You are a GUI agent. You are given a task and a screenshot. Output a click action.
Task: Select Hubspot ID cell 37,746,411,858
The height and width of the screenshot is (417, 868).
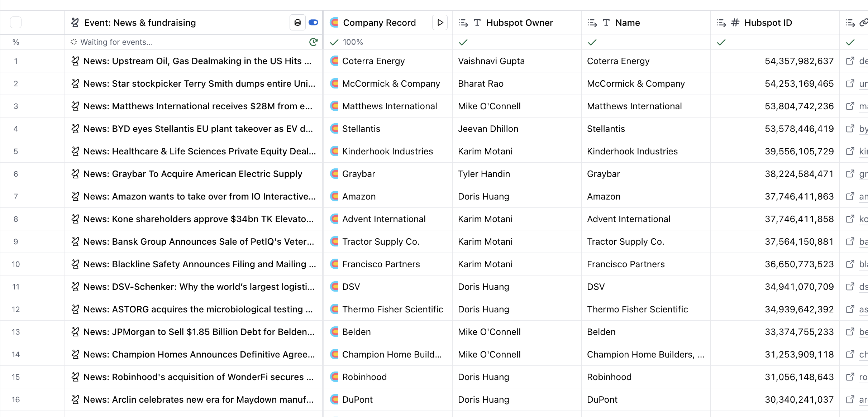click(775, 219)
